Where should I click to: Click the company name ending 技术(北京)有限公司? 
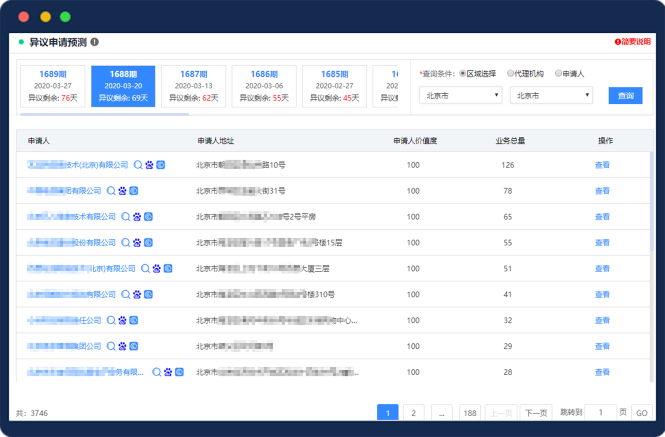[78, 165]
